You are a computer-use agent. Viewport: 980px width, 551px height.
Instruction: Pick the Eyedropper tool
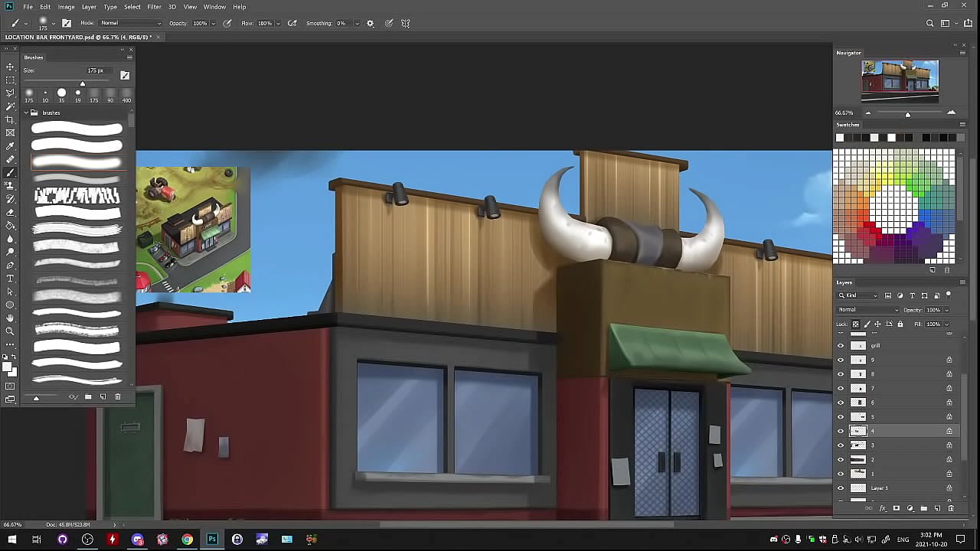click(10, 145)
